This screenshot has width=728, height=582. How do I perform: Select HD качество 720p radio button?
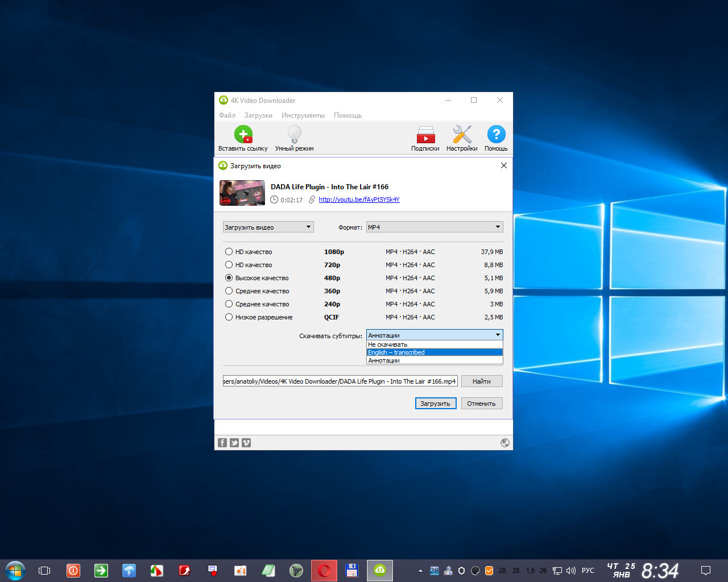229,265
